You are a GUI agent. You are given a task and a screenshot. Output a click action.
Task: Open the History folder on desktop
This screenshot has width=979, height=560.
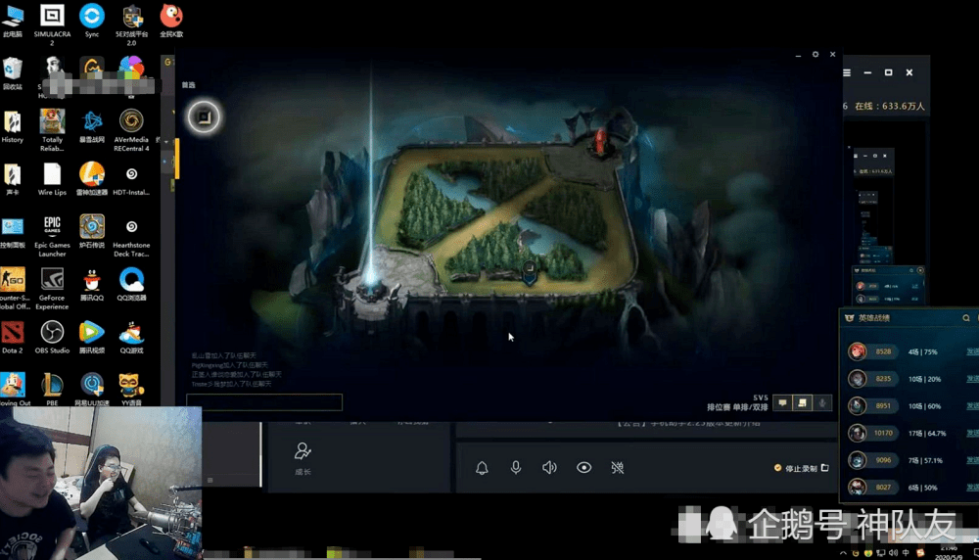(x=13, y=126)
